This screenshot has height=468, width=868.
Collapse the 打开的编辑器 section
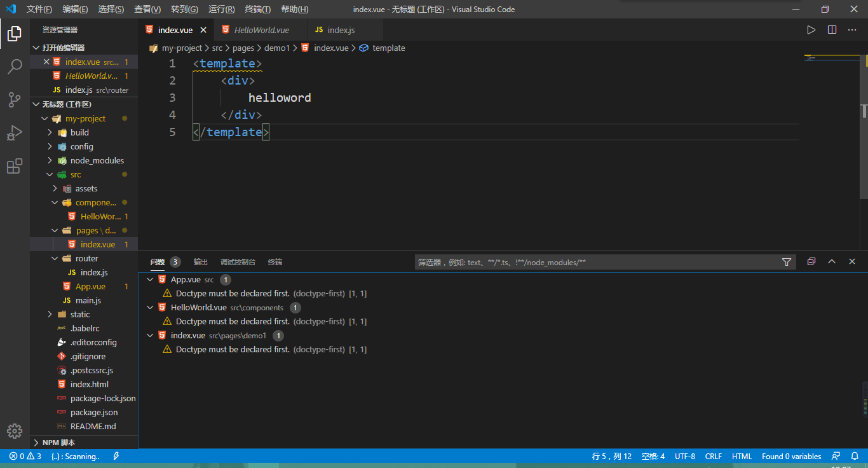click(84, 48)
